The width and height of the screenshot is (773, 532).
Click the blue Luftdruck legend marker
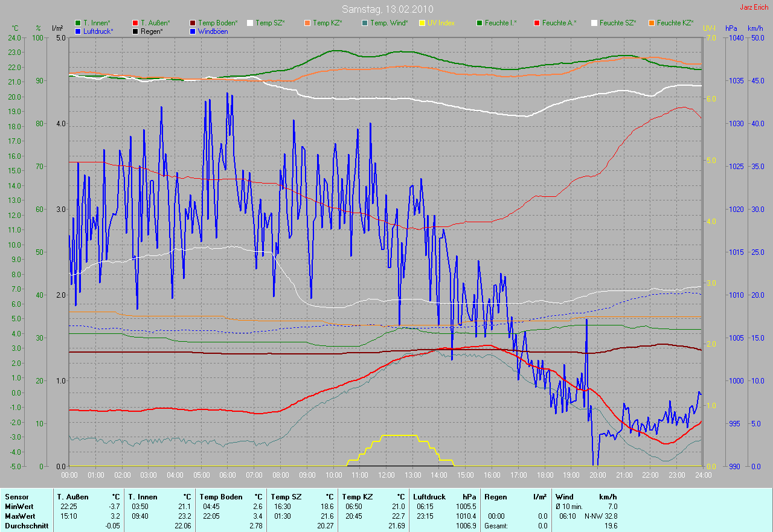pyautogui.click(x=78, y=31)
